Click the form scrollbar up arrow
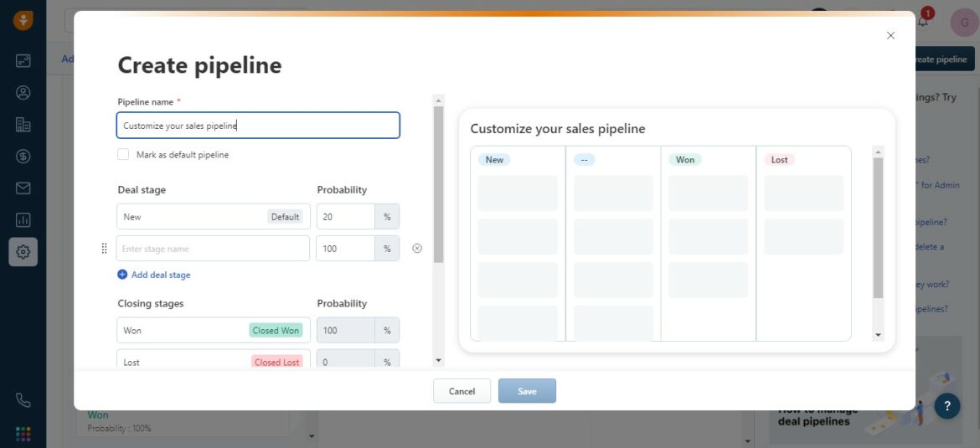980x448 pixels. click(438, 100)
